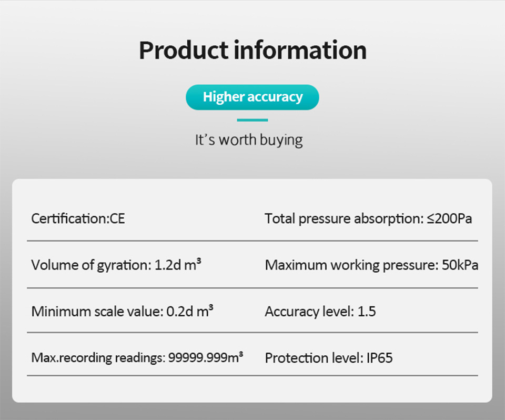
Task: Click the teal divider line under the pill
Action: click(252, 120)
